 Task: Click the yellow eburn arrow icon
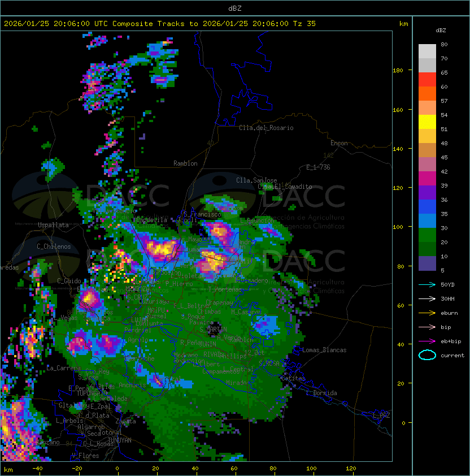(427, 313)
